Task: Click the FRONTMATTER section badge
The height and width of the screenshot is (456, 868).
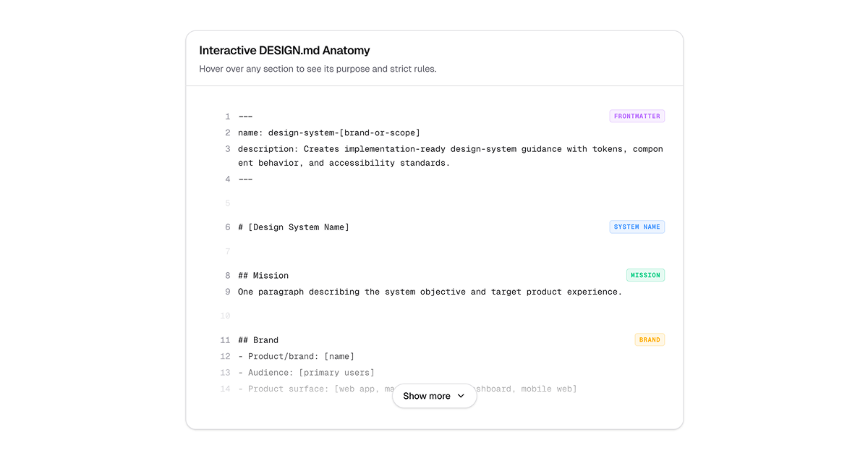Action: click(x=637, y=116)
